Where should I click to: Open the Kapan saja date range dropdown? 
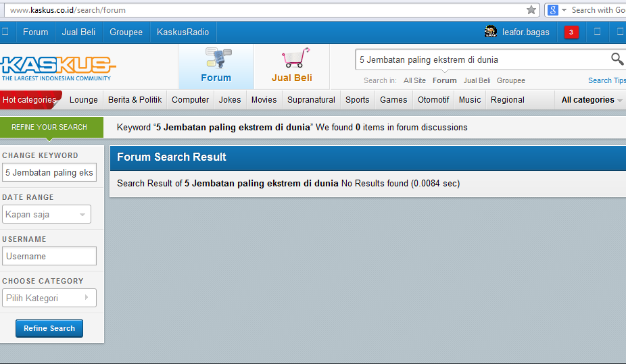tap(47, 214)
